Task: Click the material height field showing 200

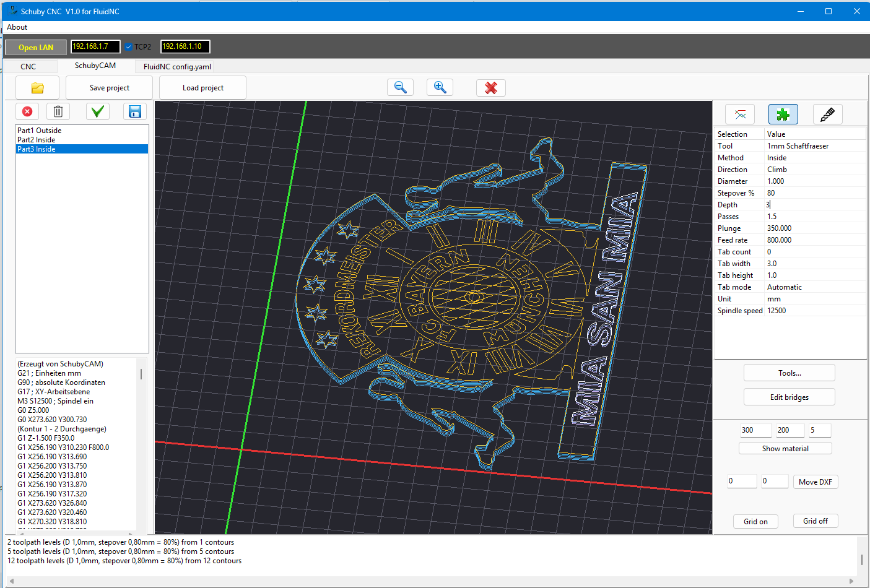Action: 791,430
